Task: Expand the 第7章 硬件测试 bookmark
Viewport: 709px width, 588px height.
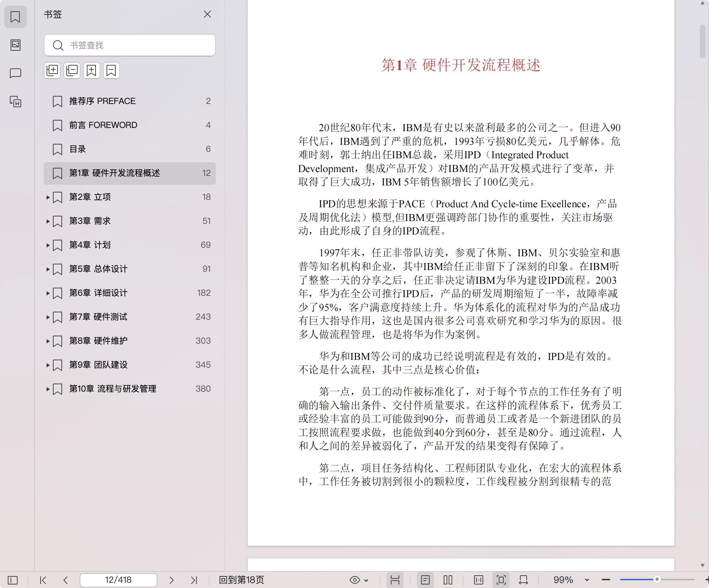Action: pyautogui.click(x=48, y=317)
